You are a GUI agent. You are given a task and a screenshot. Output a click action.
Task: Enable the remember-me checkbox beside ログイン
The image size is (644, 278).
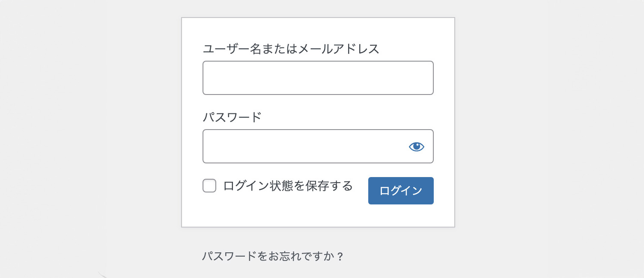point(209,186)
